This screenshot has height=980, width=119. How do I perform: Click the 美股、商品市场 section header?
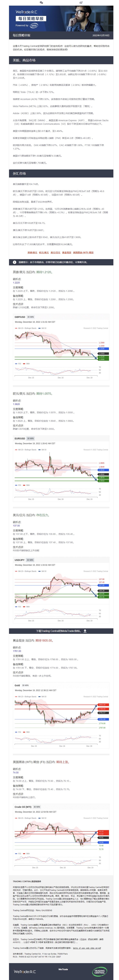pos(61,60)
